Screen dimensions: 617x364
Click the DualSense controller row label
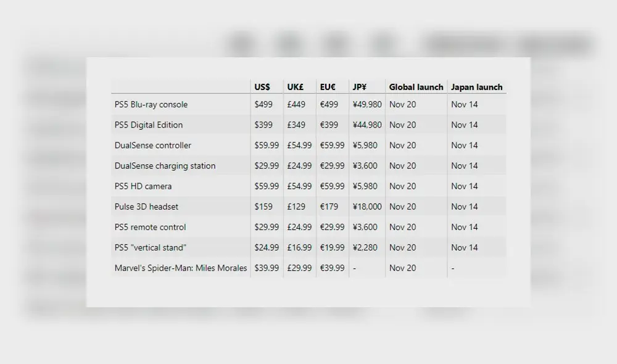click(153, 145)
